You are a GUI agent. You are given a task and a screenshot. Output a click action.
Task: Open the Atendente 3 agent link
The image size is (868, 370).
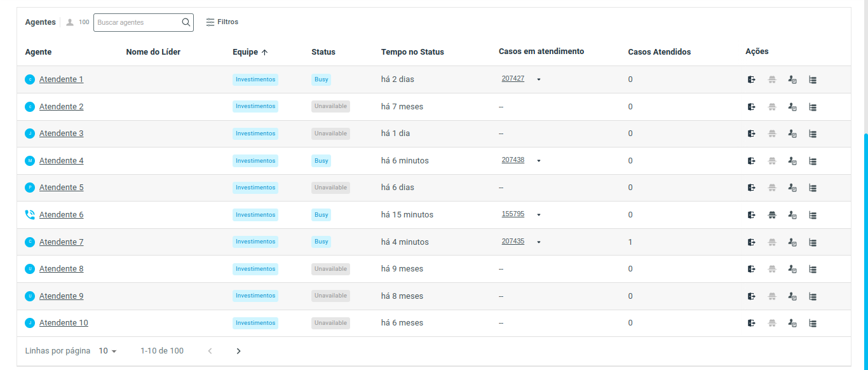[x=61, y=134]
